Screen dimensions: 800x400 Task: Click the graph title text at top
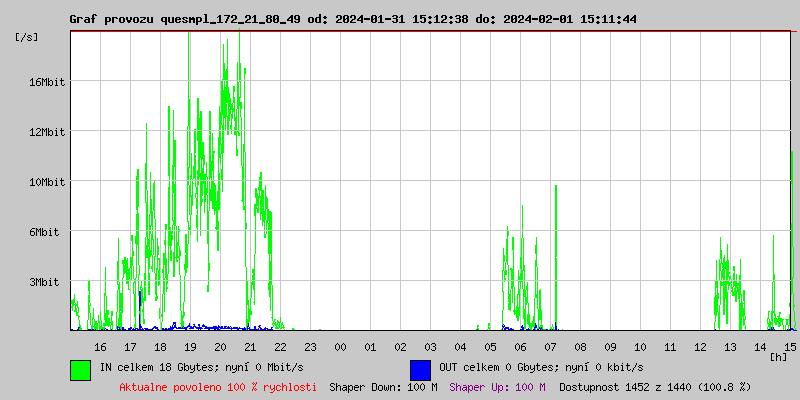353,19
